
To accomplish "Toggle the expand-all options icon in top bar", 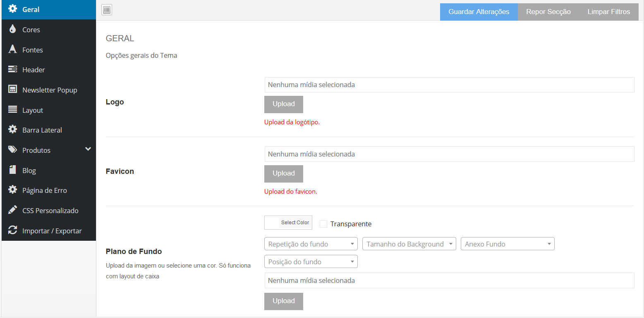I will point(107,10).
